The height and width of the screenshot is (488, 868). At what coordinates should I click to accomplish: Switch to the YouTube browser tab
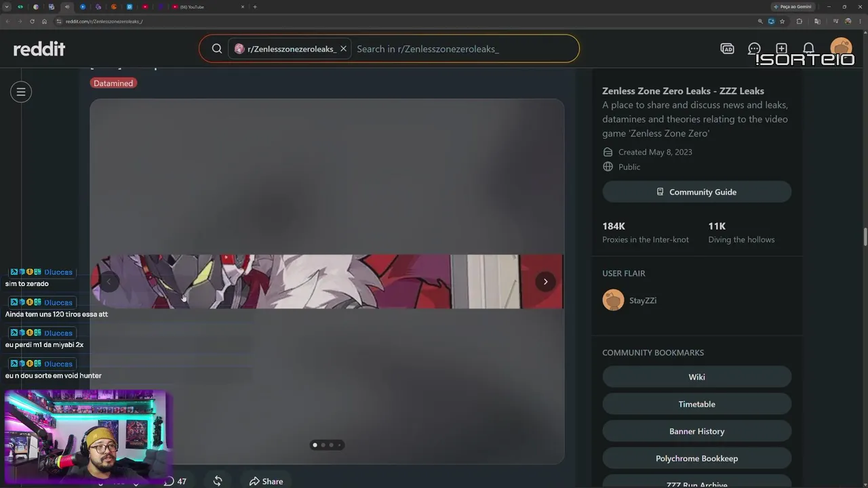(207, 7)
